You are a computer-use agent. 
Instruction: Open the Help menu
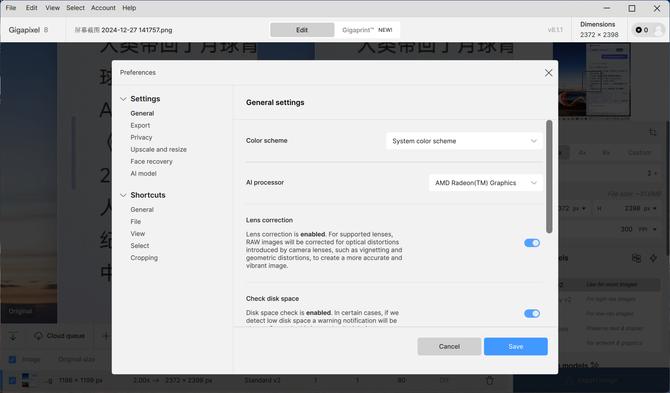[129, 8]
